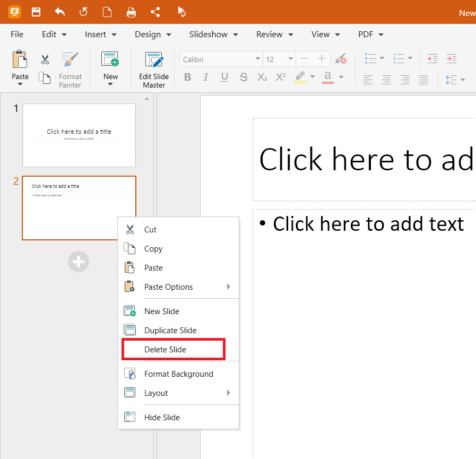Toggle superscript formatting

coord(281,77)
